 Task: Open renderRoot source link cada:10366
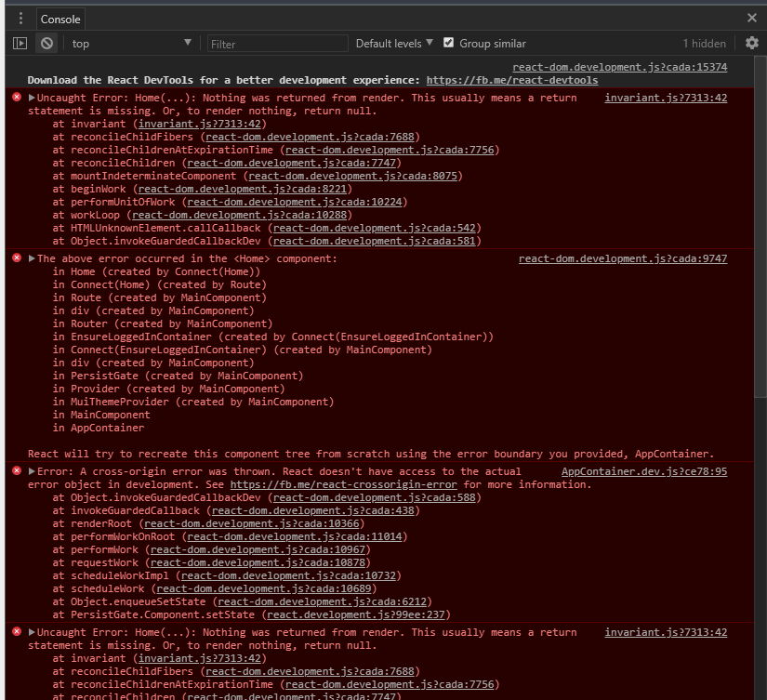click(251, 524)
